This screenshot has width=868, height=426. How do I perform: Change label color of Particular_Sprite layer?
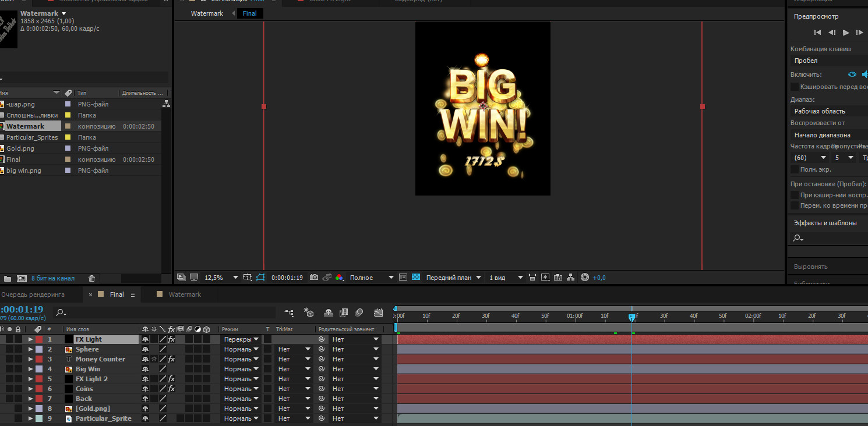(x=39, y=418)
